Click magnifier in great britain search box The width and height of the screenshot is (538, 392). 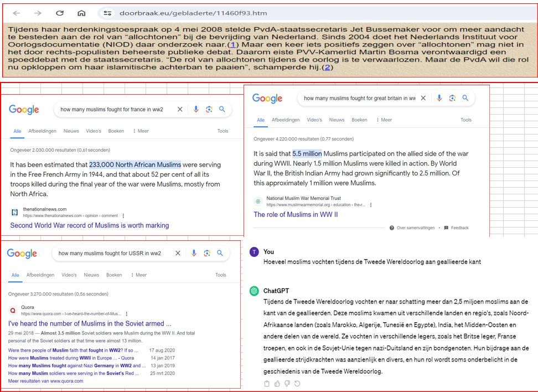click(x=465, y=98)
